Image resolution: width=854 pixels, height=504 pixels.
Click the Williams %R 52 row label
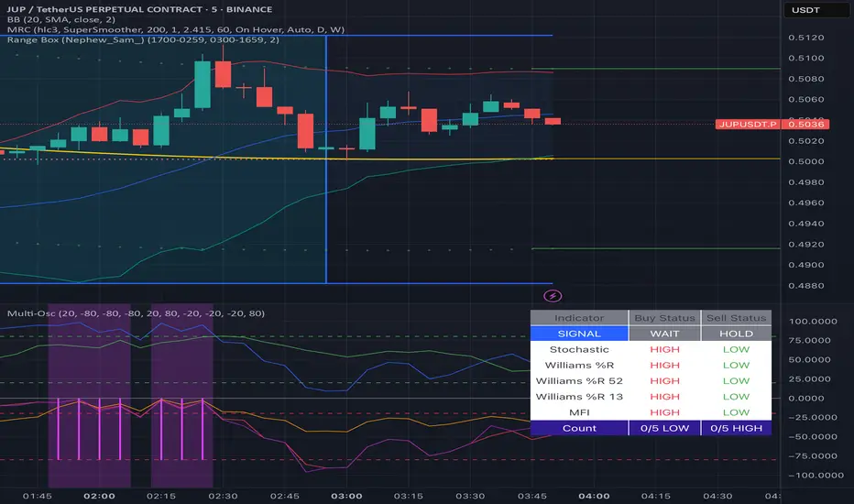click(x=579, y=381)
